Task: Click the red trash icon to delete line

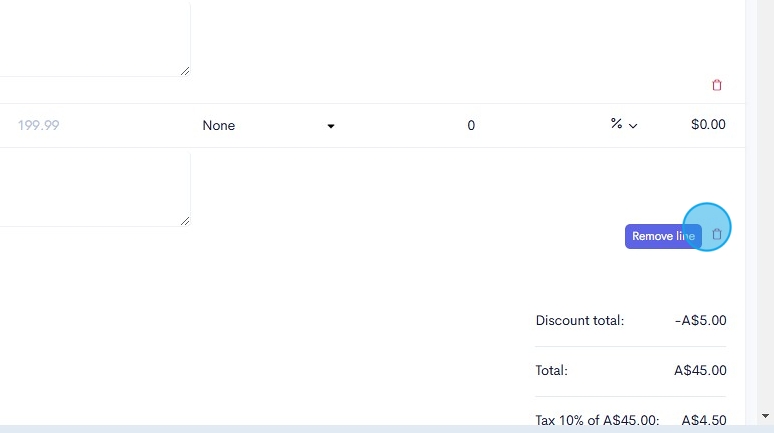Action: pyautogui.click(x=716, y=86)
